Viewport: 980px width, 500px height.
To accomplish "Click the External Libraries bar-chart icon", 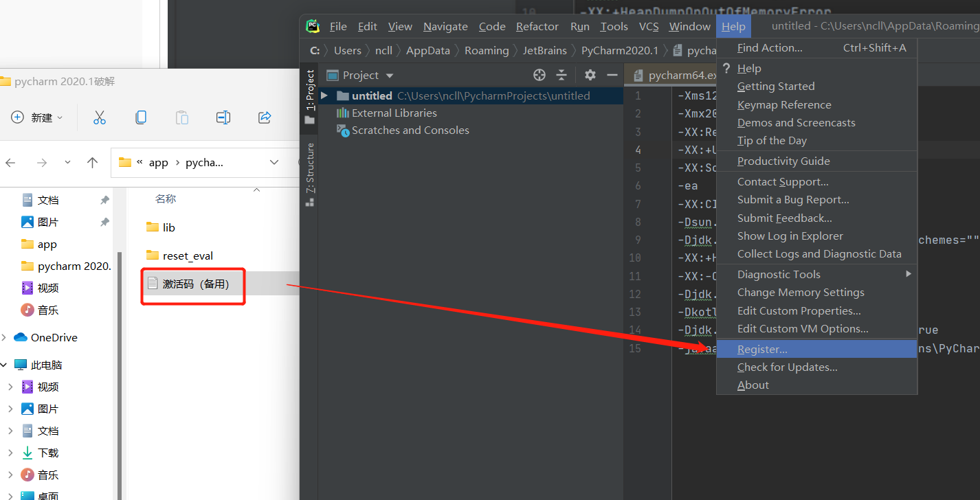I will pyautogui.click(x=342, y=113).
